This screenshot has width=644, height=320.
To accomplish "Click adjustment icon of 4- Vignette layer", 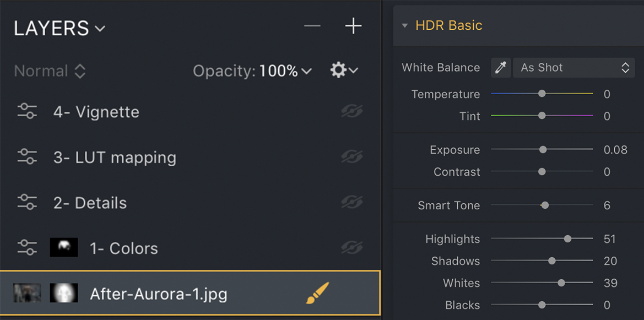I will (x=27, y=112).
